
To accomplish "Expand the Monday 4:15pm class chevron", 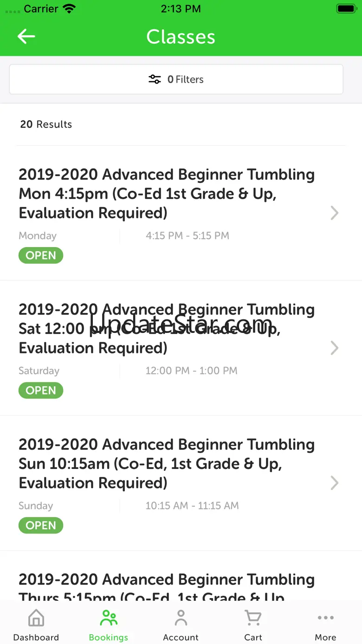I will [334, 213].
